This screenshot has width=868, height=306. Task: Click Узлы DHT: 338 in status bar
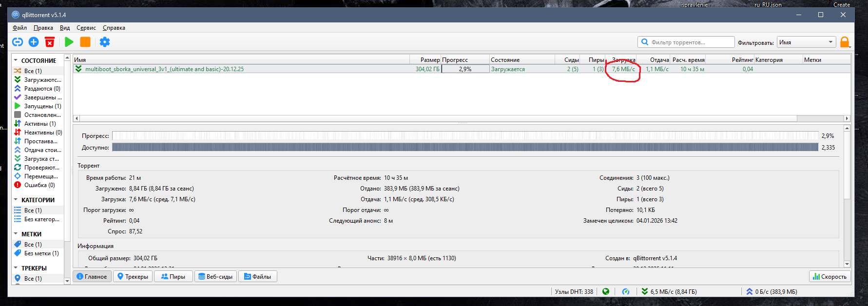pos(574,291)
